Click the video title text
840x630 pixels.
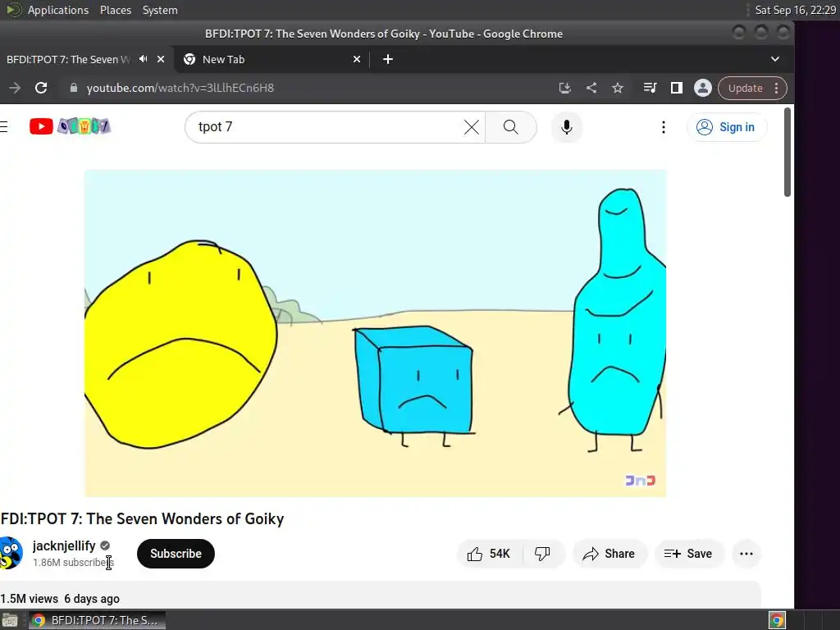point(142,518)
